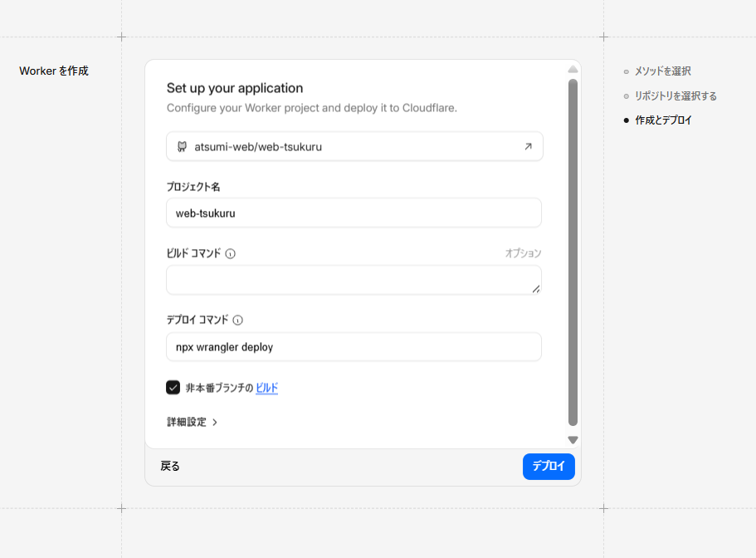Uncheck the 非本番ブランチの checkbox
Screen dimensions: 756x558
[x=173, y=388]
